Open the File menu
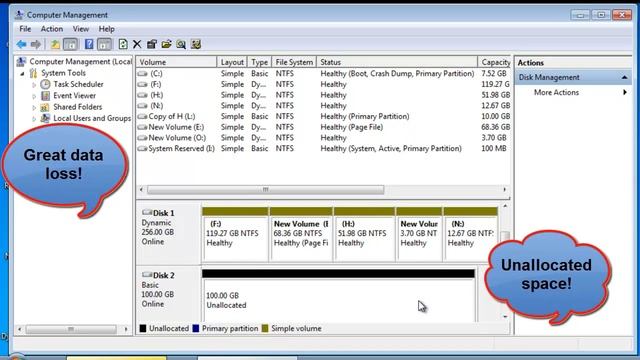The width and height of the screenshot is (640, 360). (25, 29)
